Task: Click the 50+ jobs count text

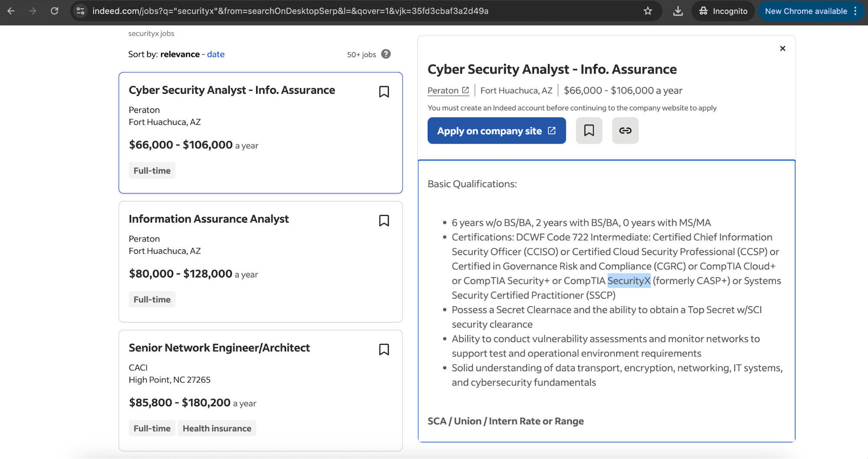Action: [x=361, y=55]
